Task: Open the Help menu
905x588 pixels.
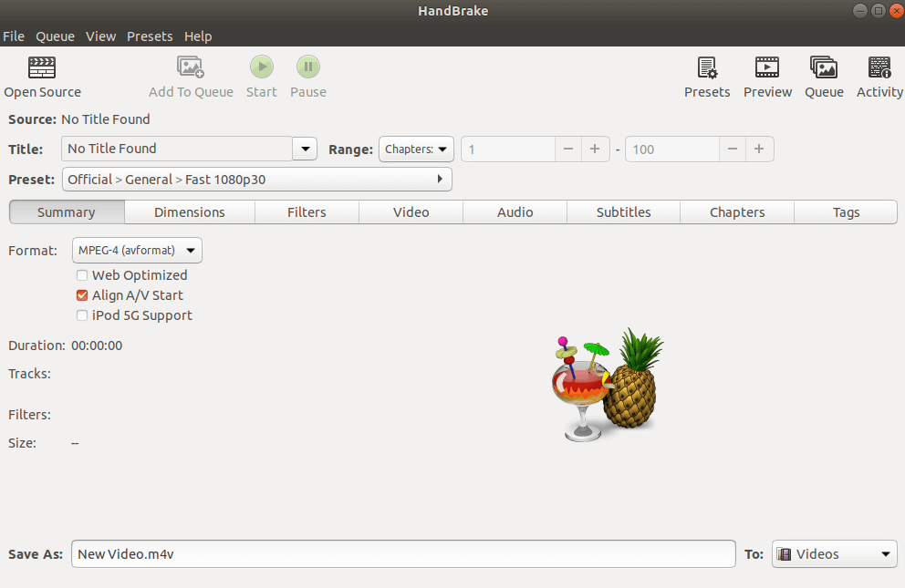Action: [x=198, y=36]
